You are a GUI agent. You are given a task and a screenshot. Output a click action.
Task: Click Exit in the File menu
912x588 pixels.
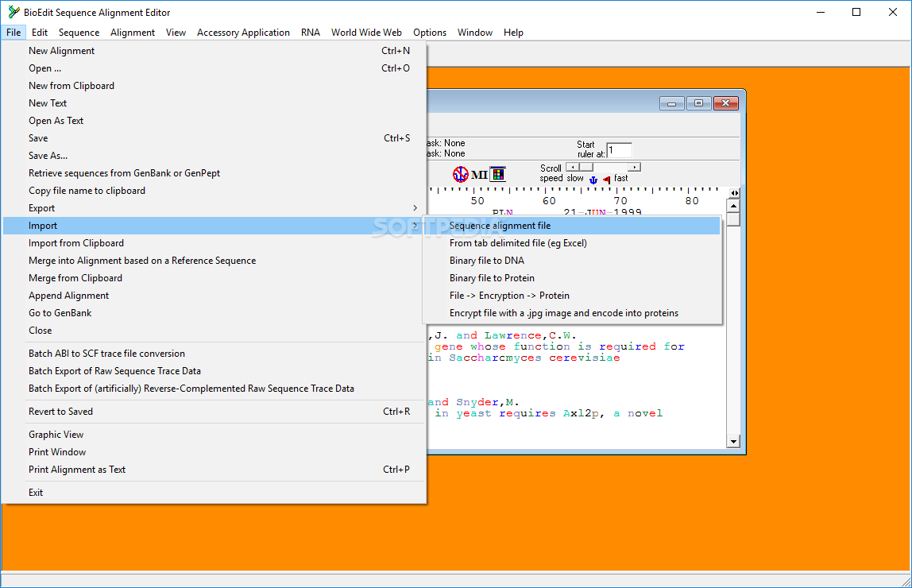[x=214, y=493]
